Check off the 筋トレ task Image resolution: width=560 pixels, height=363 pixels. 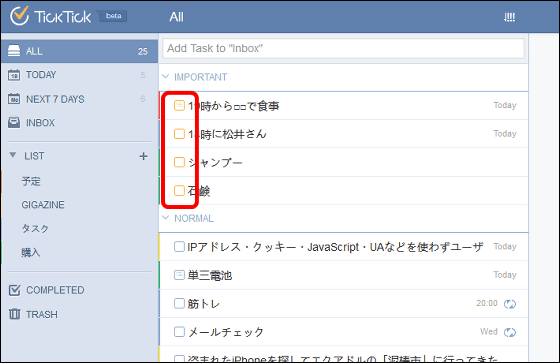179,303
